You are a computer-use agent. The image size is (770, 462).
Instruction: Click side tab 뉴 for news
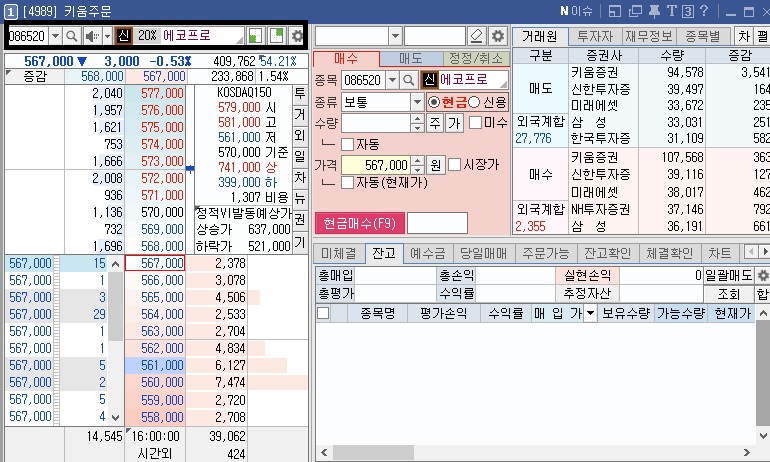tap(300, 198)
